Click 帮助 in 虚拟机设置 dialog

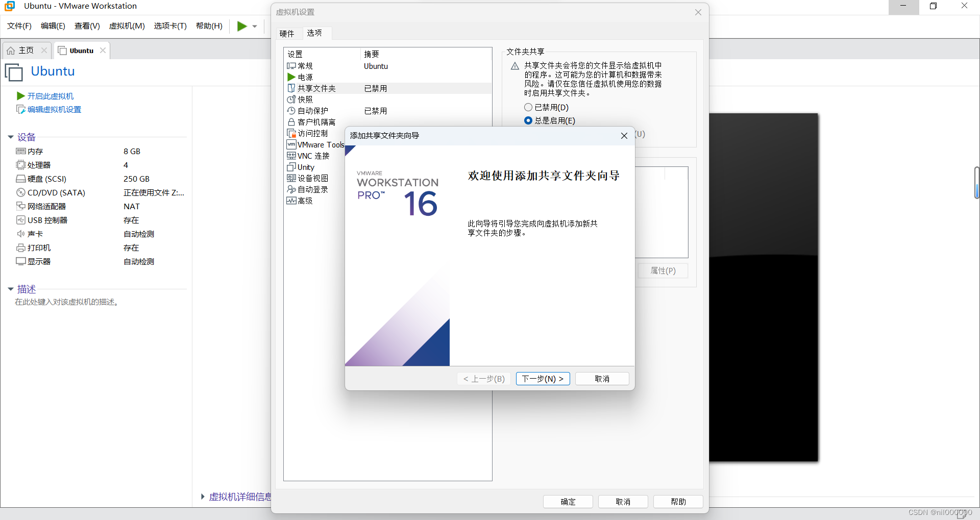[678, 502]
